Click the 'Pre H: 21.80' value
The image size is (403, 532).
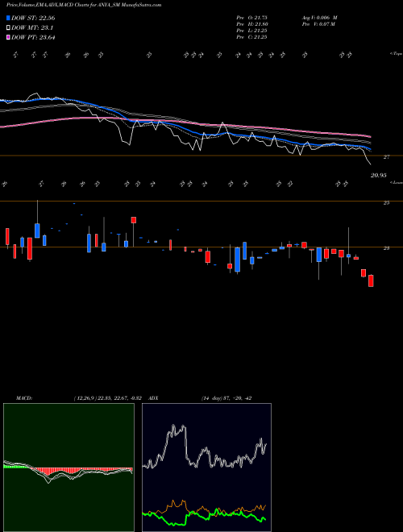[x=251, y=24]
